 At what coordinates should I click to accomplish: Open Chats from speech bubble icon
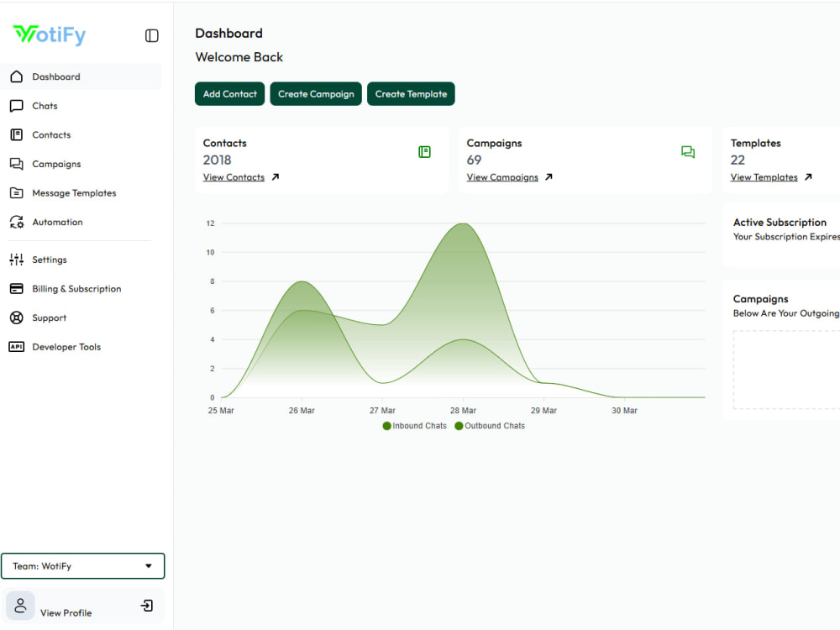tap(17, 106)
